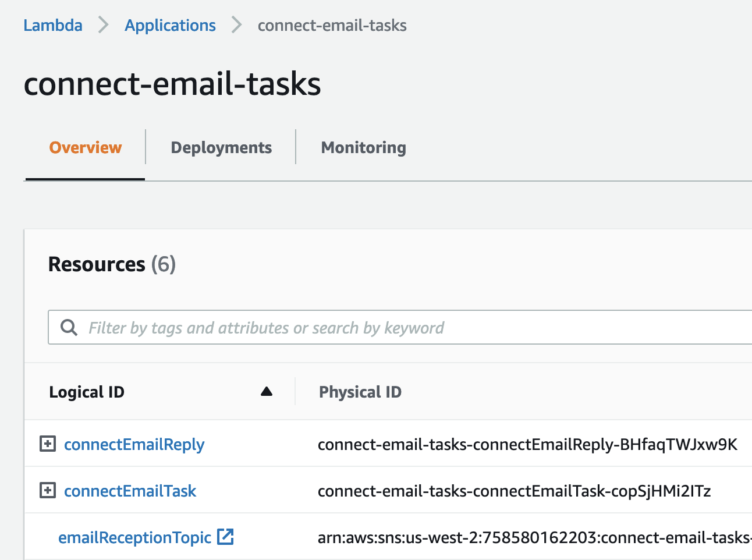Click the Logical ID column header
Image resolution: width=752 pixels, height=560 pixels.
pyautogui.click(x=87, y=392)
